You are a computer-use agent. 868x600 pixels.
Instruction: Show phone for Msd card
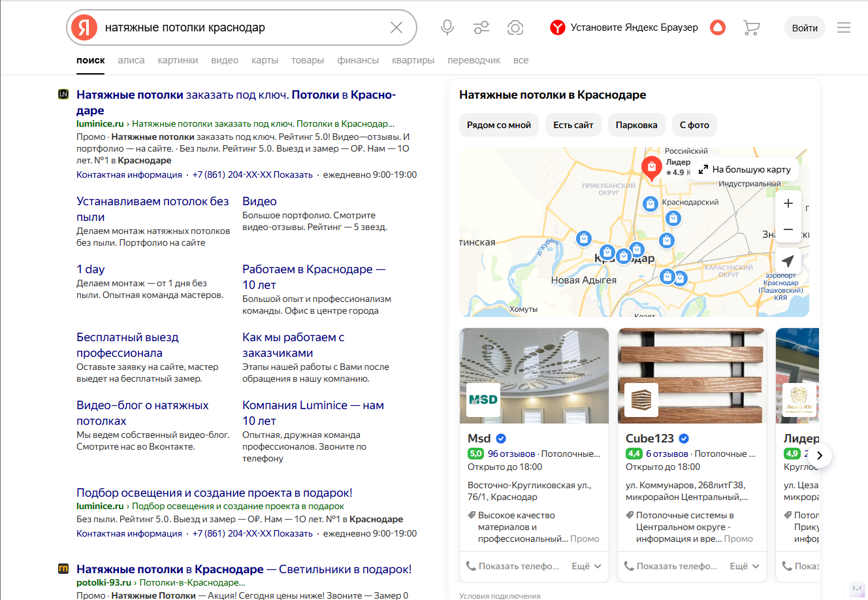click(x=513, y=566)
